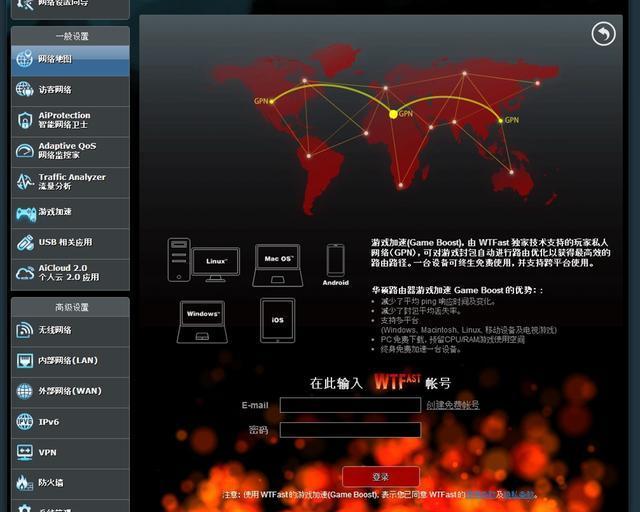Click the Linux desktop platform icon
Viewport: 640px width, 512px height.
click(x=203, y=260)
